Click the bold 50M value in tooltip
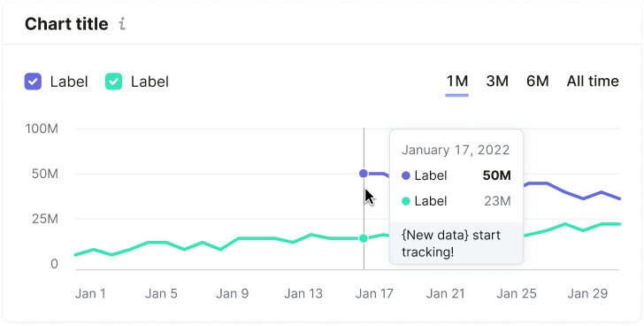Screen dimensions: 644x326 pos(497,176)
